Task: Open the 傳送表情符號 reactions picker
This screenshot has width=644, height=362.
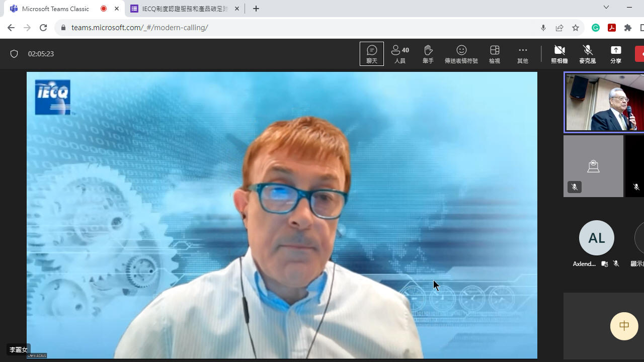Action: (461, 54)
